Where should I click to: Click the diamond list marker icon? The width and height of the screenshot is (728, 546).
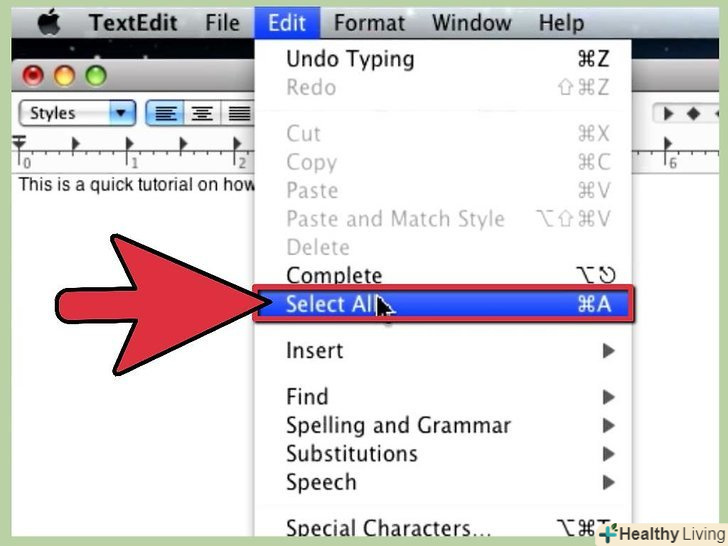tap(693, 113)
